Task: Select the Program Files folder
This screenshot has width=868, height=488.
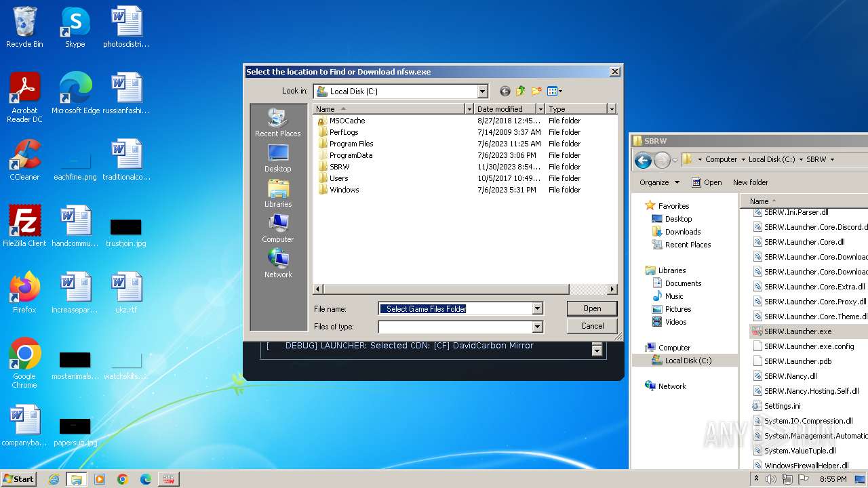Action: tap(351, 144)
